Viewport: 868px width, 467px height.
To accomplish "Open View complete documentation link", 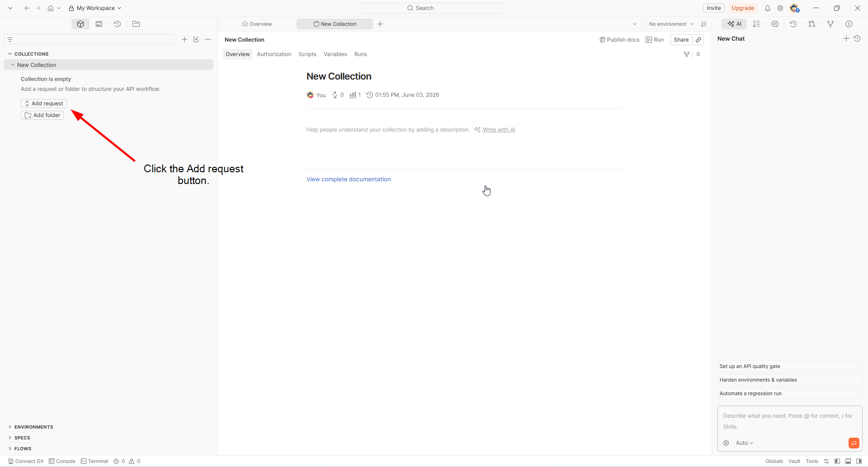I will click(x=349, y=179).
